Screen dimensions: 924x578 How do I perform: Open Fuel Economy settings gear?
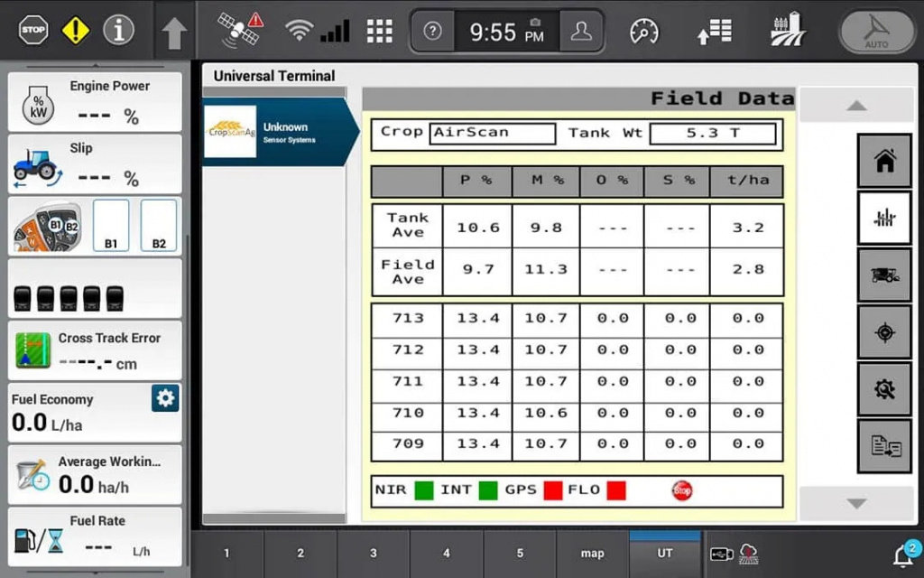[166, 398]
